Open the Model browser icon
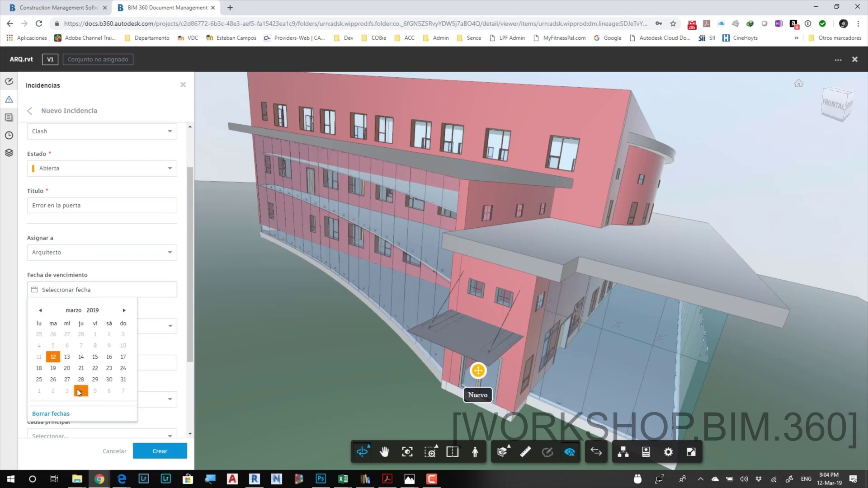The image size is (868, 488). 623,452
